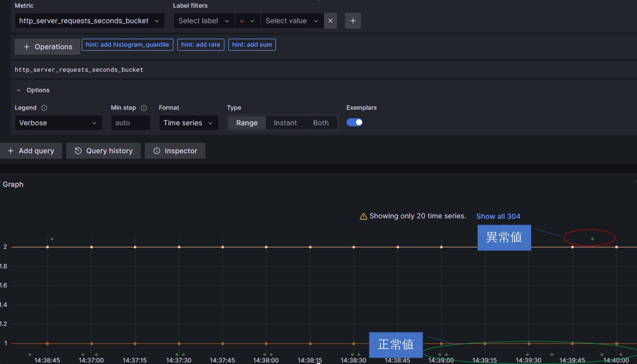Click Add query button
This screenshot has width=637, height=364.
point(31,151)
